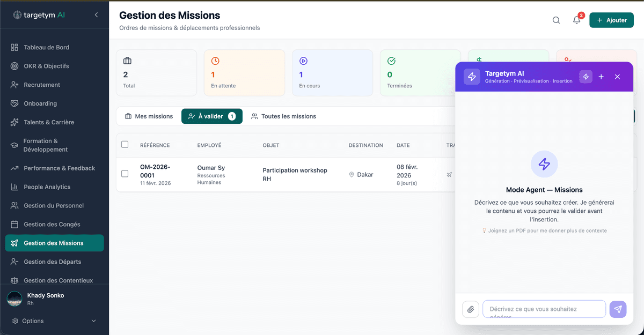Screen dimensions: 644x335
Task: Click the Mode Agent lightning avatar circle
Action: 544,164
